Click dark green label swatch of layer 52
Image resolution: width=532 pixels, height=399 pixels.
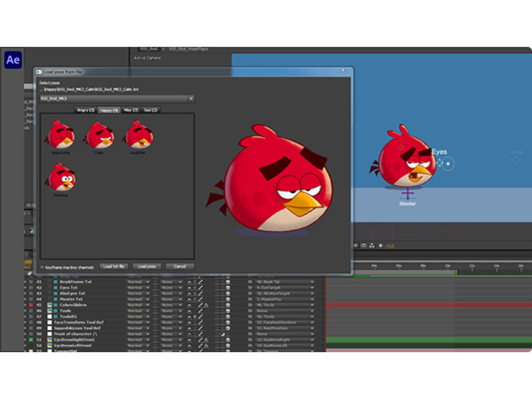pyautogui.click(x=31, y=345)
